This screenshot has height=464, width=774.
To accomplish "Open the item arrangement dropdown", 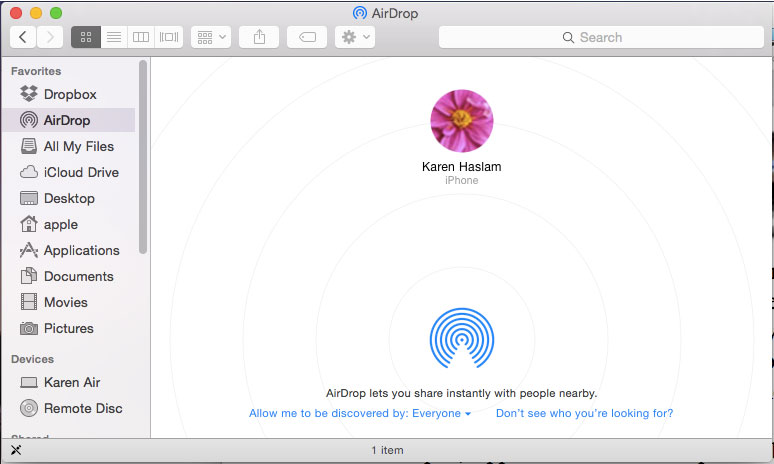I will tap(211, 37).
